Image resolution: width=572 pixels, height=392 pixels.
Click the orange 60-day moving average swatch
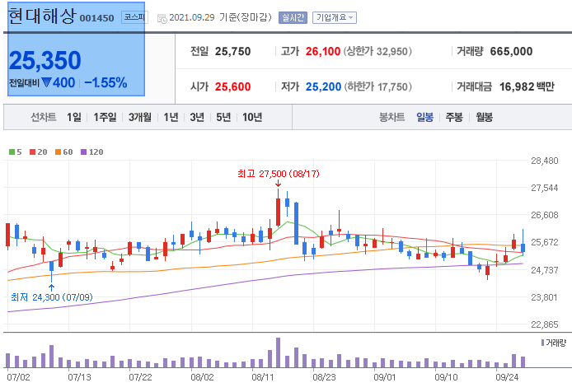coord(58,152)
